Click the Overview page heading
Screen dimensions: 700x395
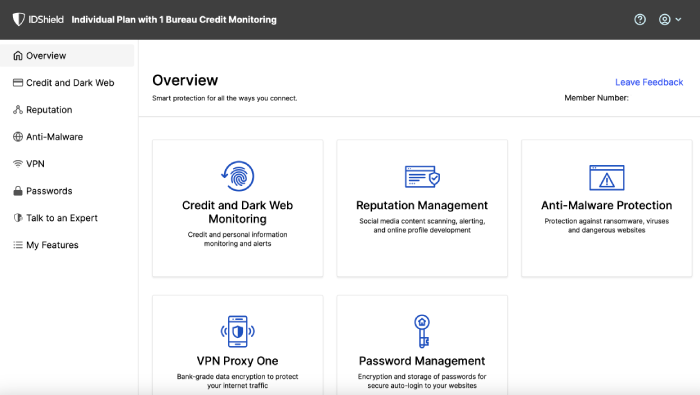(x=185, y=80)
